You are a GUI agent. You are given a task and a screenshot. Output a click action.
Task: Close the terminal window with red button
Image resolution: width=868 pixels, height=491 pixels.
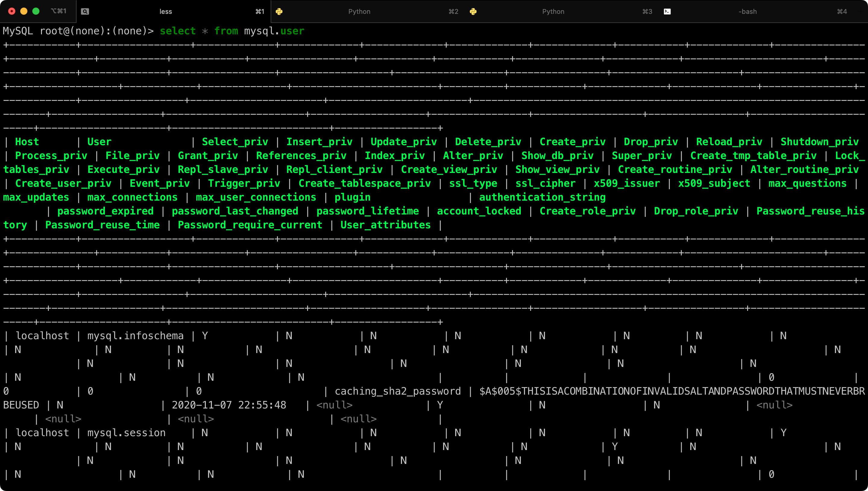tap(12, 11)
